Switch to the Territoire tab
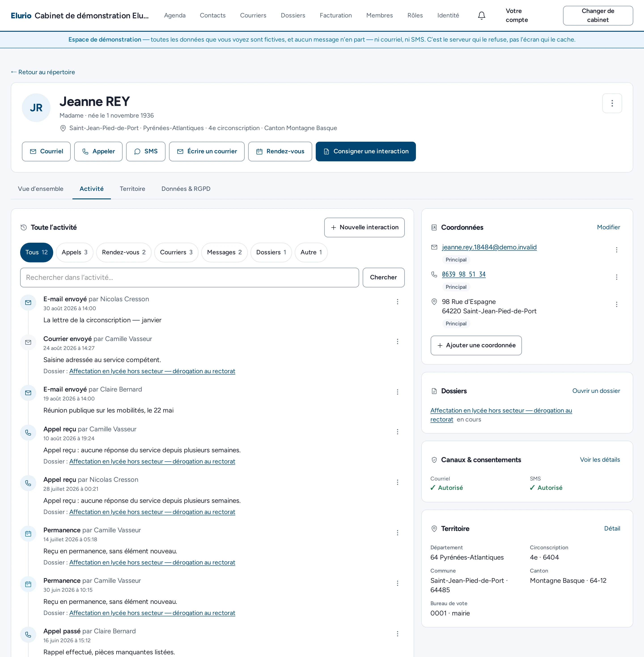Image resolution: width=644 pixels, height=657 pixels. [x=132, y=189]
